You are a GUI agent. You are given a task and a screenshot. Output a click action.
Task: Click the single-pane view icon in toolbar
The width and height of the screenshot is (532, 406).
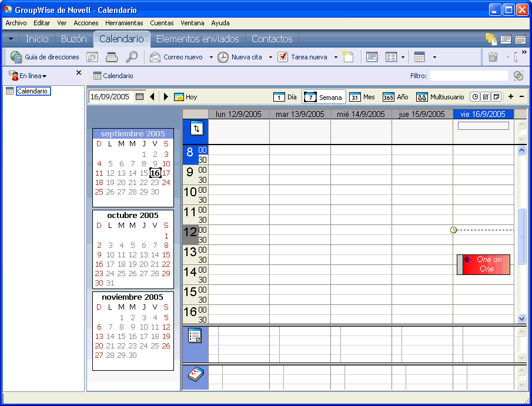tap(372, 57)
